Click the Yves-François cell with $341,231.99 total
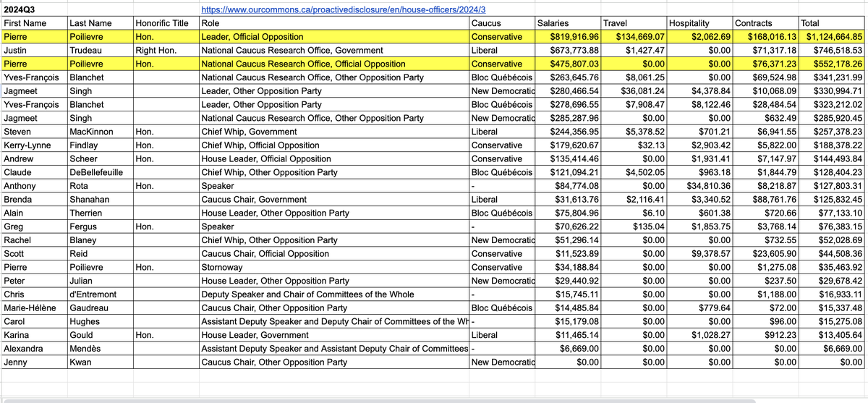 pos(33,77)
